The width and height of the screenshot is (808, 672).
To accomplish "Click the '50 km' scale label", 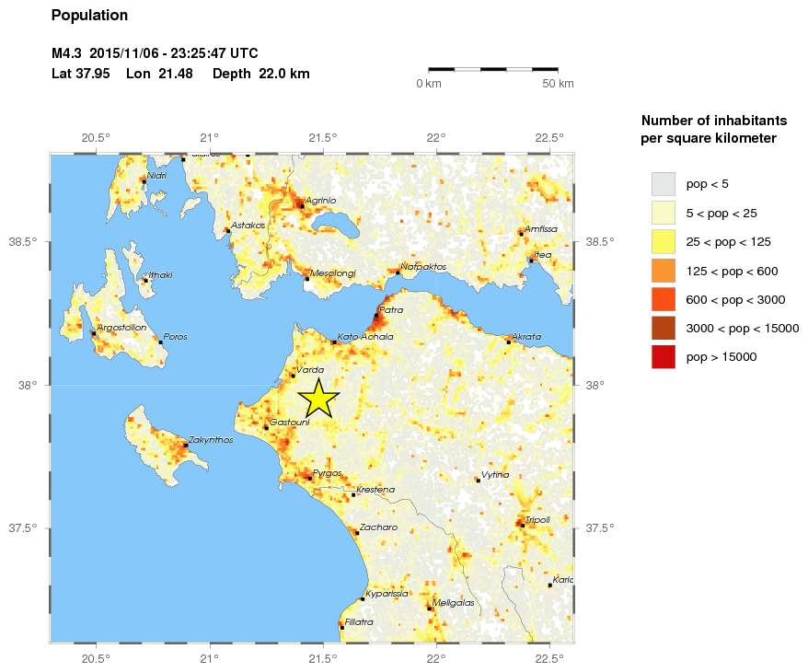I will [558, 84].
